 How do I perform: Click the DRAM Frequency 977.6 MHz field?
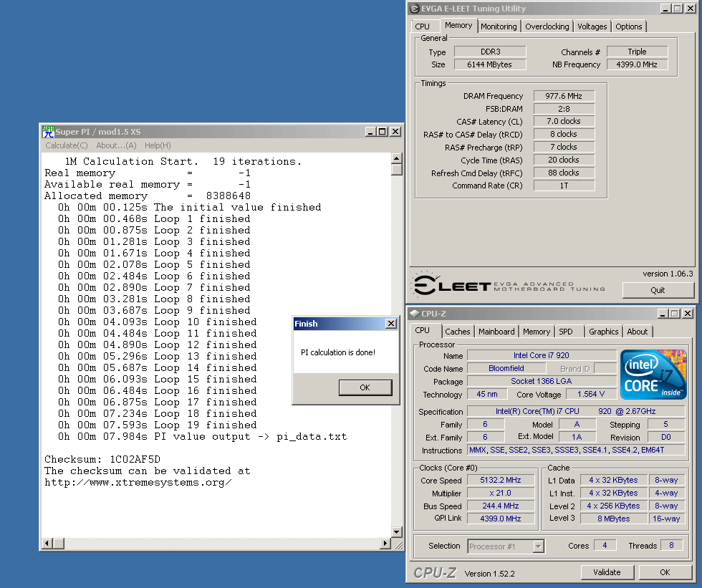coord(564,96)
